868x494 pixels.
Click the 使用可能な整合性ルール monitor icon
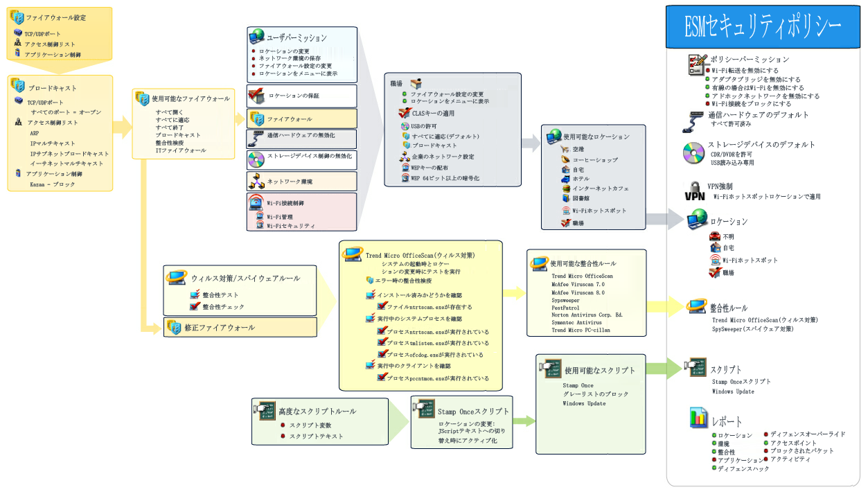click(x=539, y=263)
